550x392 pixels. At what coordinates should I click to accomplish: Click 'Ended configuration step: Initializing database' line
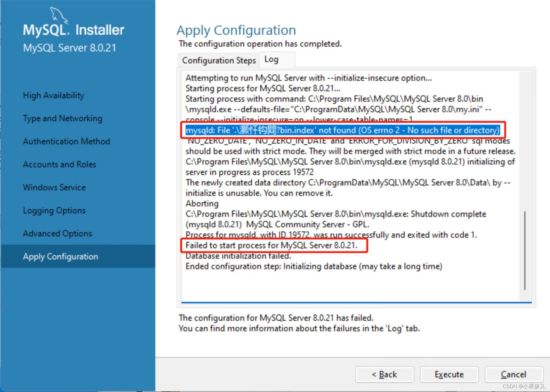[x=314, y=266]
